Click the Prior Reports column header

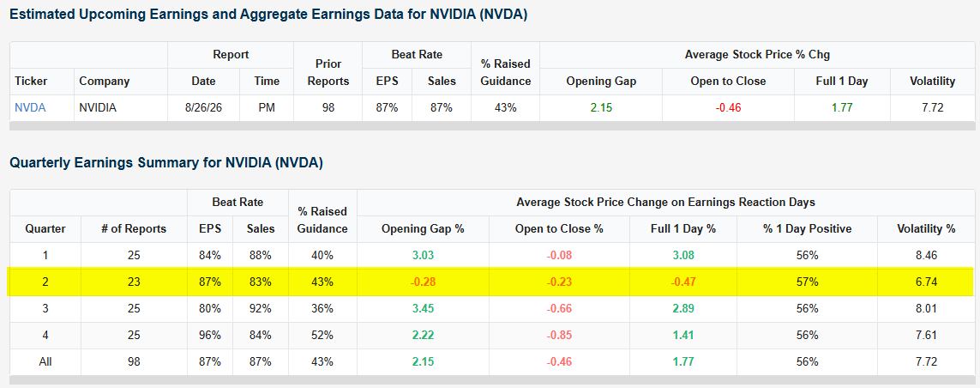(x=328, y=73)
